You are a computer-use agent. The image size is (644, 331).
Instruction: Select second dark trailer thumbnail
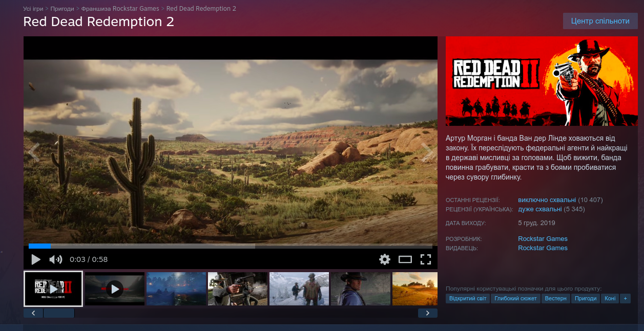(x=115, y=289)
